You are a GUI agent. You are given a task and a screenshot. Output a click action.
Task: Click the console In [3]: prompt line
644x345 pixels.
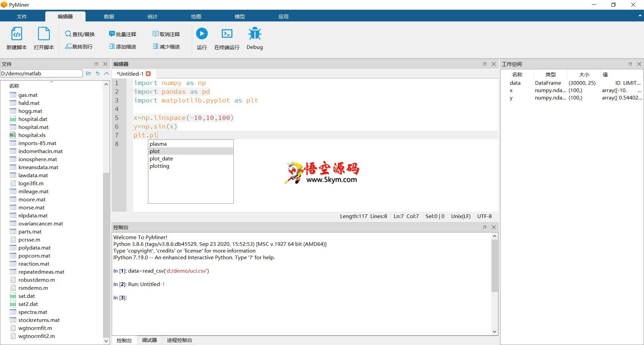pos(120,297)
